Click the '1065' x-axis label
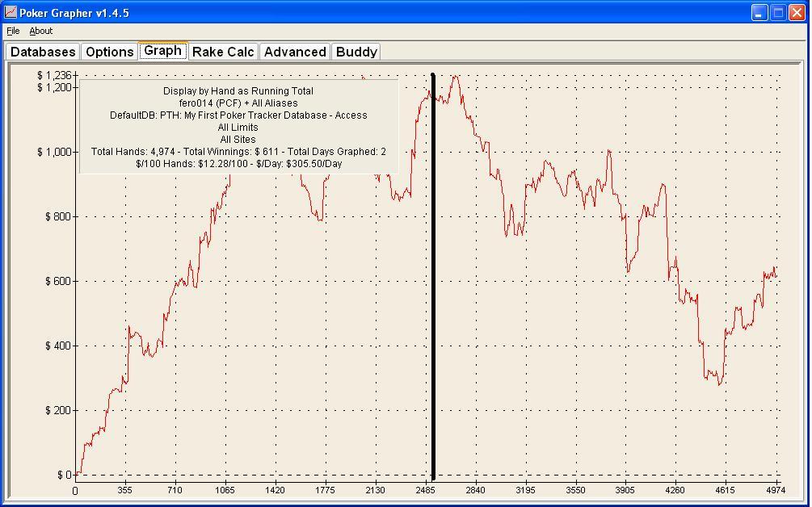 tap(225, 490)
